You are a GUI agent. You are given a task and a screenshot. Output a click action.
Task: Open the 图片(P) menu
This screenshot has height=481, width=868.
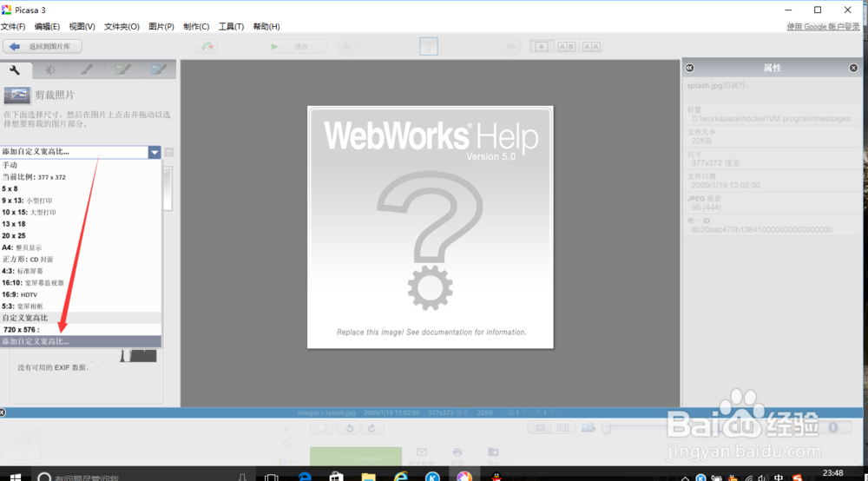(x=161, y=27)
